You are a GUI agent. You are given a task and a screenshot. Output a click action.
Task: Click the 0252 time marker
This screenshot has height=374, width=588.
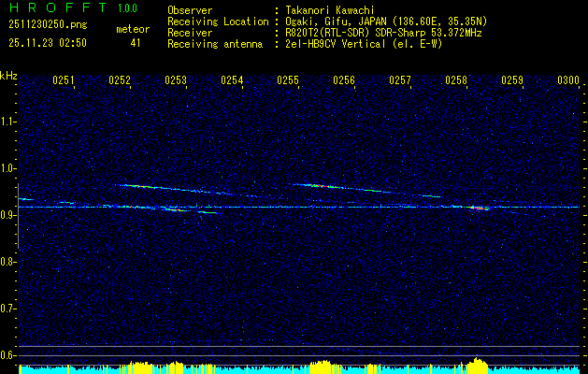pyautogui.click(x=120, y=80)
